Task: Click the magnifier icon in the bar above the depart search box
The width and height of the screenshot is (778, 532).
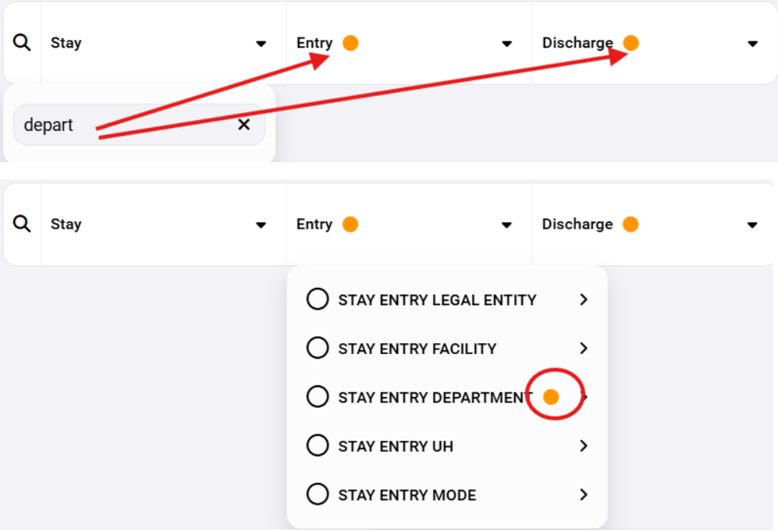Action: click(22, 43)
